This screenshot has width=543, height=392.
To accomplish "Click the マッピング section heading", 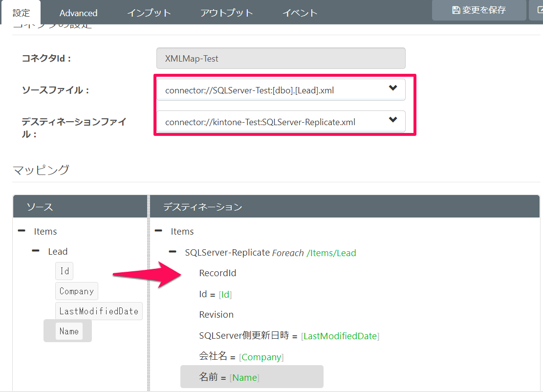I will coord(41,170).
